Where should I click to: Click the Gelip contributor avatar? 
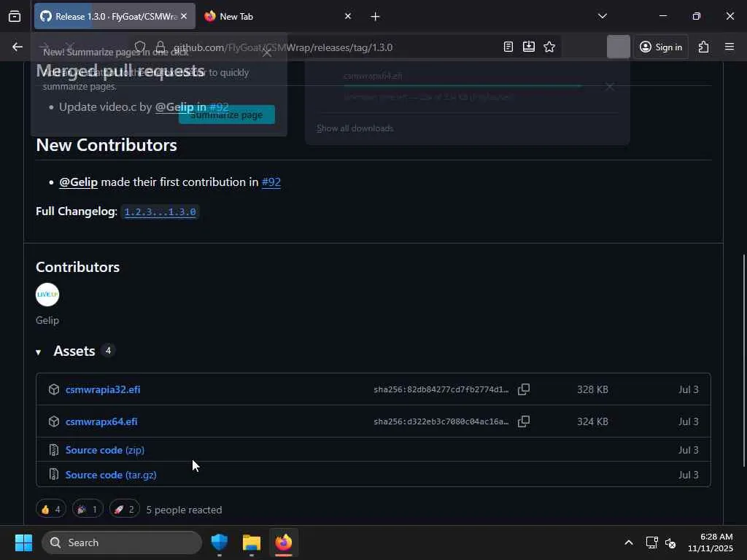click(47, 295)
